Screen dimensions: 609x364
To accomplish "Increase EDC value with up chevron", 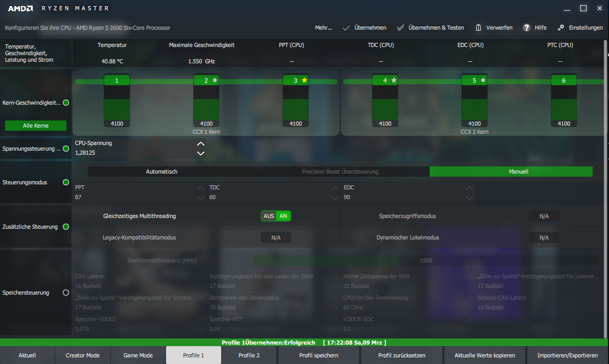I will (x=470, y=188).
